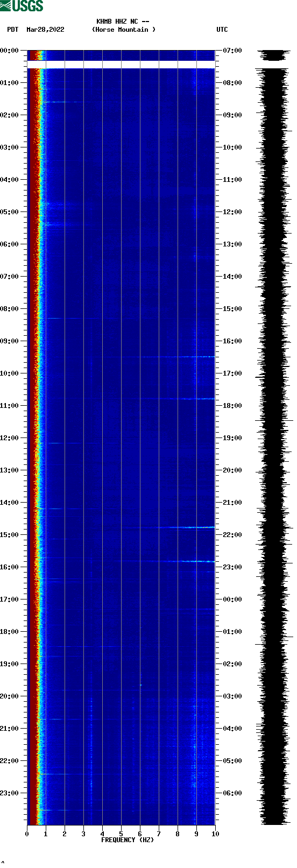Click the 03:00 PDT time label
The width and height of the screenshot is (297, 868).
click(x=10, y=147)
